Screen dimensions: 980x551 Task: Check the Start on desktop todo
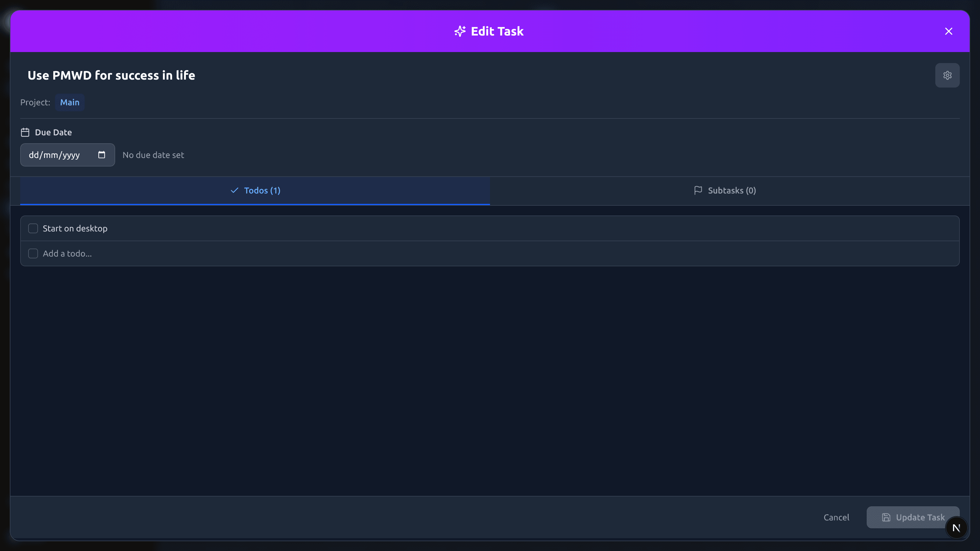coord(33,228)
